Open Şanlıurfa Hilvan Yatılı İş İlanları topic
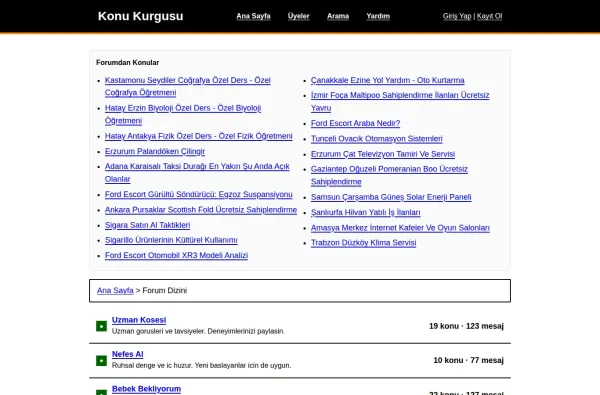This screenshot has height=395, width=600. click(365, 212)
